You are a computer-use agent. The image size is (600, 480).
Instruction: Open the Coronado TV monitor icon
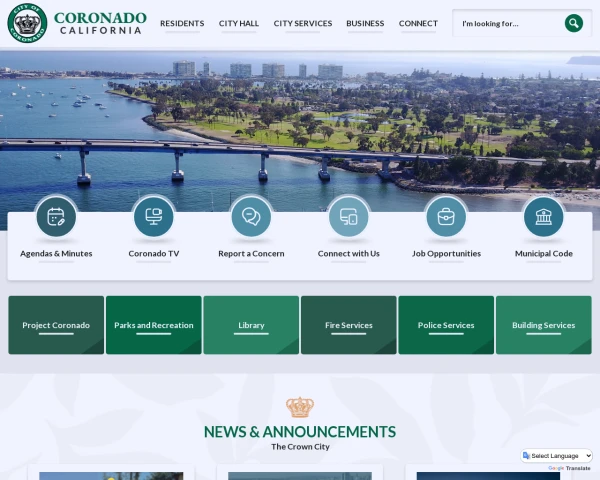tap(154, 217)
